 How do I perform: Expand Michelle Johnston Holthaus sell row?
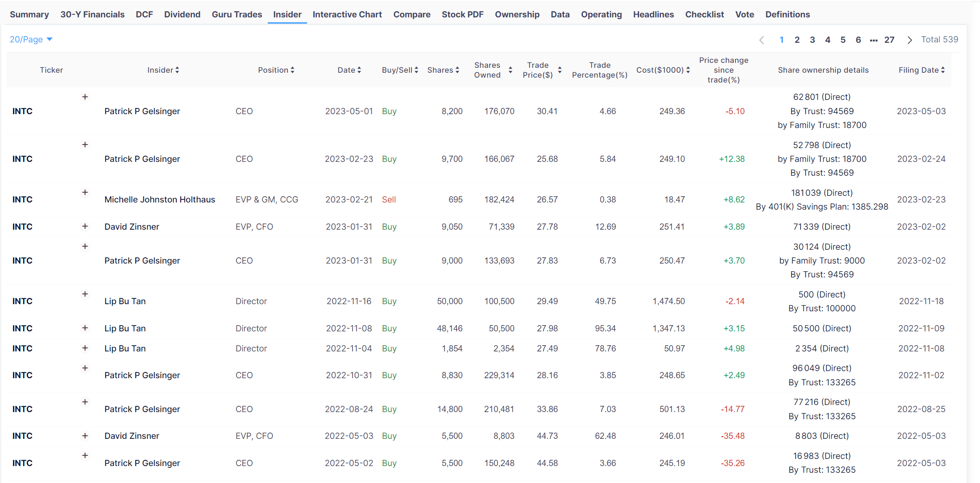[85, 192]
